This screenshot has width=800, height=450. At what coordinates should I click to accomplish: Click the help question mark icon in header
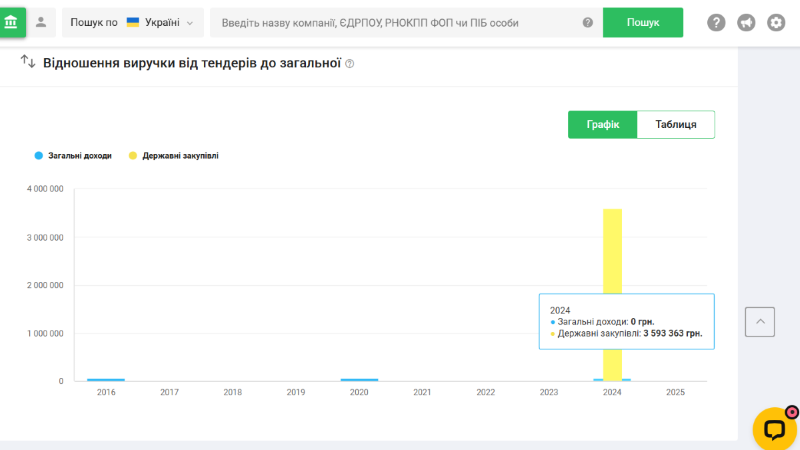tap(716, 23)
